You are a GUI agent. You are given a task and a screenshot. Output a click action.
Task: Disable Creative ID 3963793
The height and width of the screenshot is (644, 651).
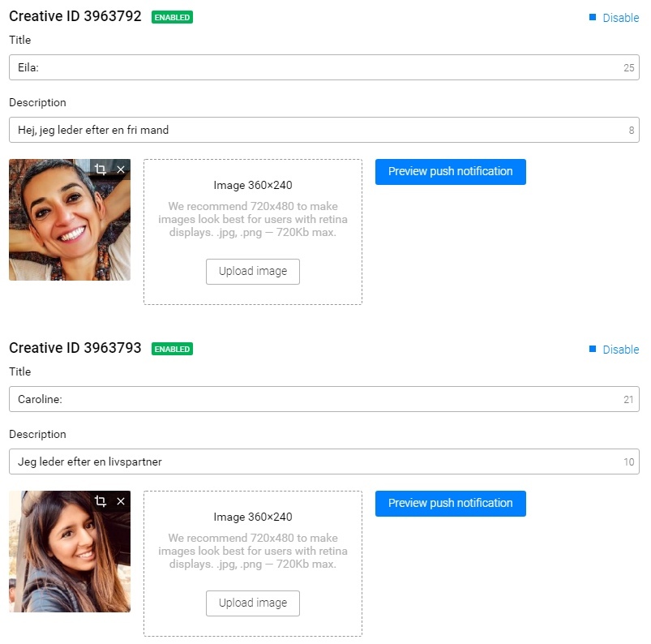[620, 350]
